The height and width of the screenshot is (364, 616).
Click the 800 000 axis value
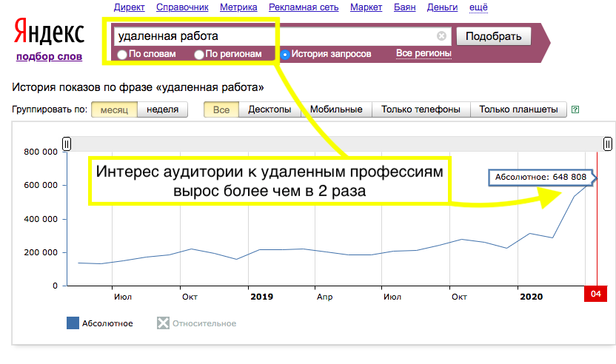[x=41, y=152]
